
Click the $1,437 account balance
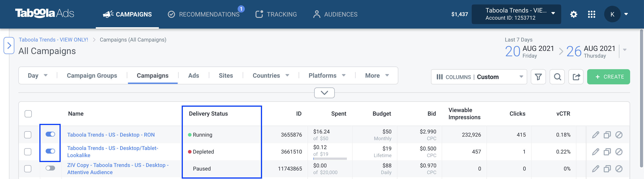pyautogui.click(x=459, y=14)
